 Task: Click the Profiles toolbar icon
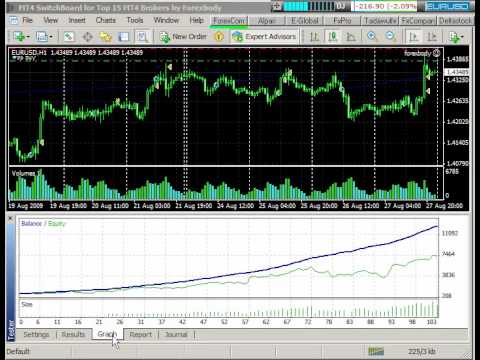point(42,37)
